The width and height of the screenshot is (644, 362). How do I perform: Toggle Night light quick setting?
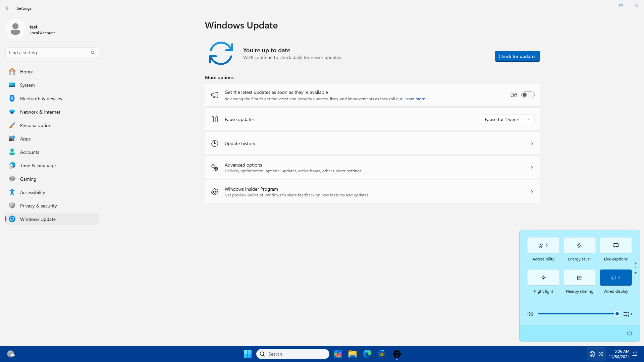point(543,278)
